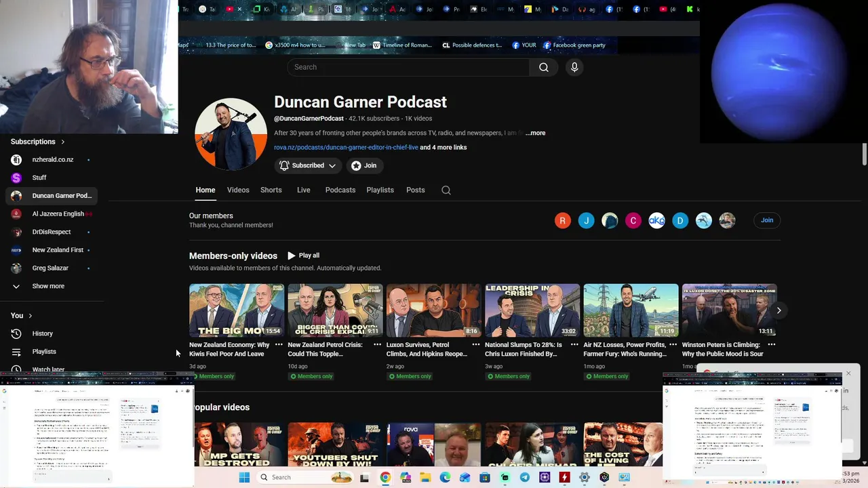Click Join button in Our members row

(767, 220)
